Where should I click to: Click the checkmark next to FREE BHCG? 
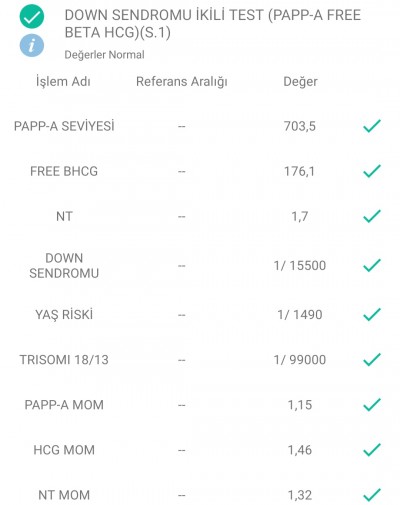pyautogui.click(x=372, y=171)
